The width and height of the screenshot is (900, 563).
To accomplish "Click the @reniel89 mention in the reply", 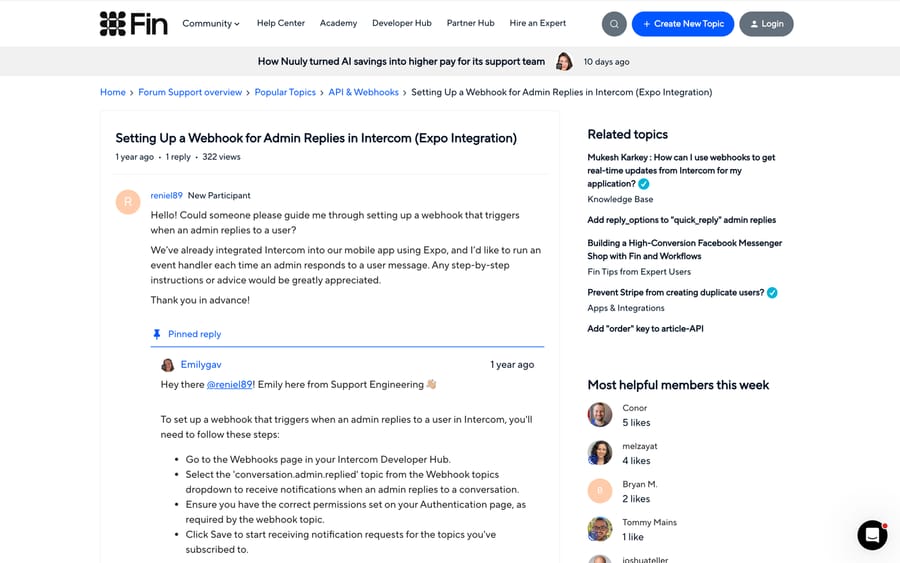I will point(230,385).
